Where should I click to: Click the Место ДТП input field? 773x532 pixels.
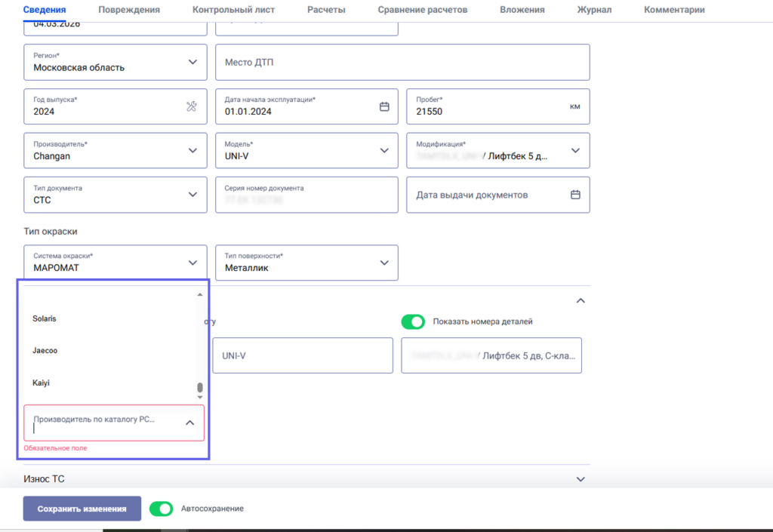pos(402,63)
